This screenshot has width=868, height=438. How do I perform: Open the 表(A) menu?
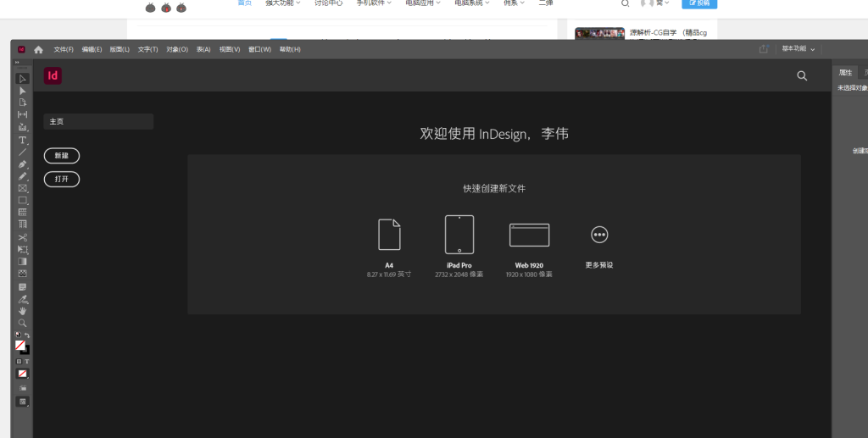coord(203,49)
